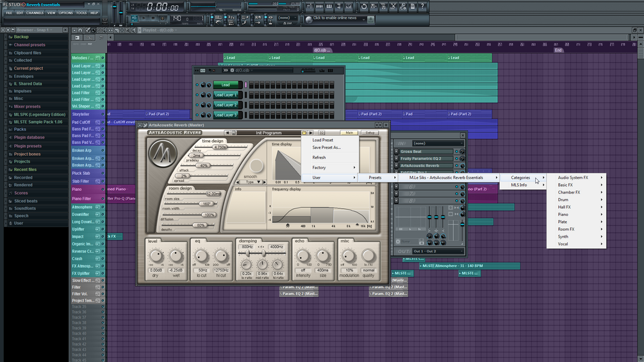Click the hi cut eq knob in reverb
644x362 pixels.
[x=221, y=256]
